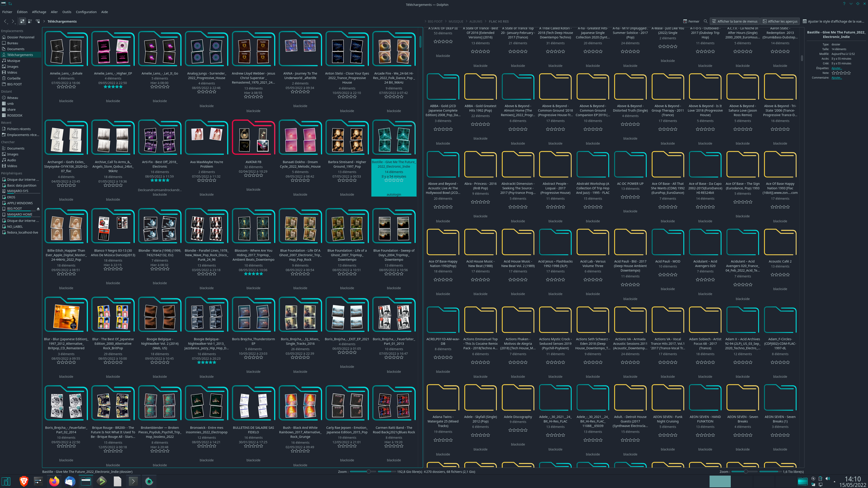Go back with the back arrow
The width and height of the screenshot is (868, 488).
[5, 21]
